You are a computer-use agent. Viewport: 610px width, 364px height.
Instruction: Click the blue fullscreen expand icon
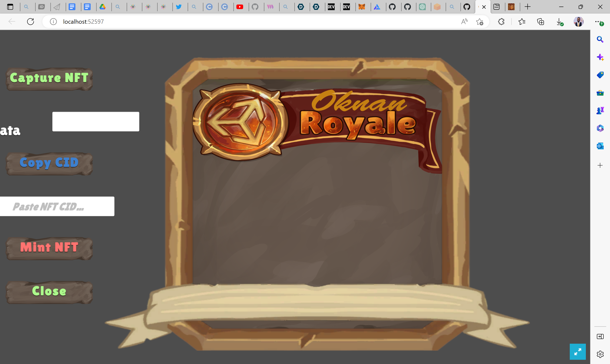[577, 352]
